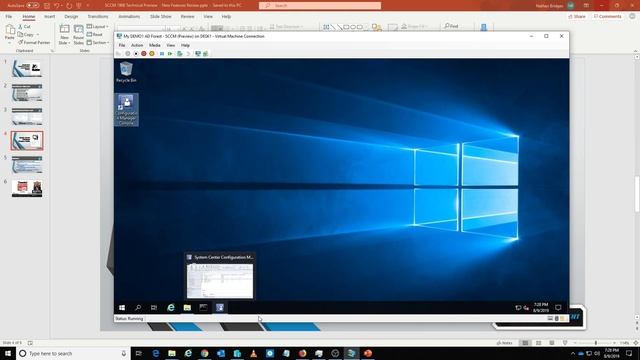Click the VM toolbar red Shut Down button
640x360 pixels.
(x=144, y=53)
